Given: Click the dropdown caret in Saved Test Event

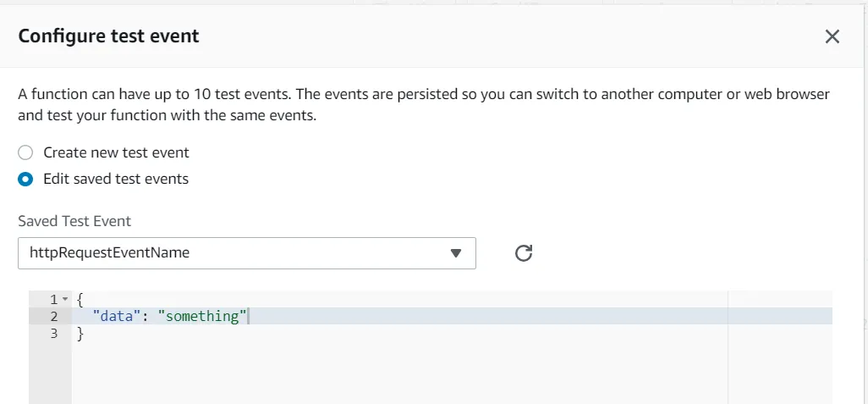Looking at the screenshot, I should point(456,252).
